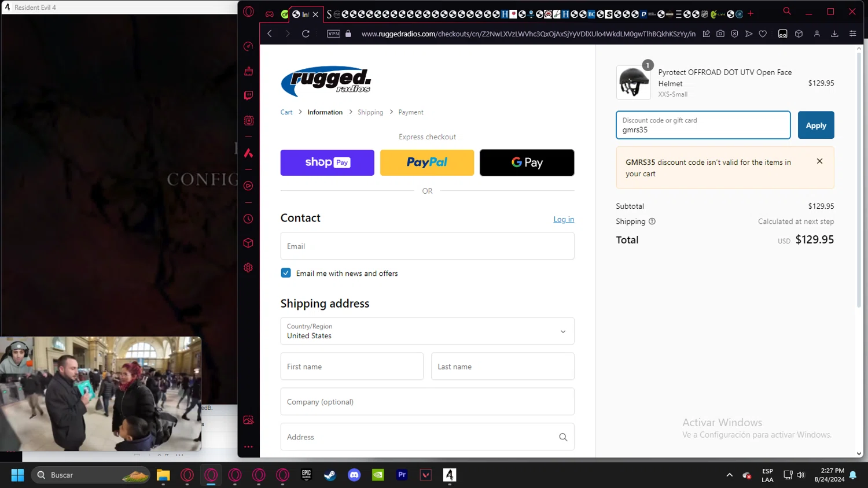Viewport: 868px width, 488px height.
Task: Click the Buscar taskbar search box
Action: click(x=91, y=475)
